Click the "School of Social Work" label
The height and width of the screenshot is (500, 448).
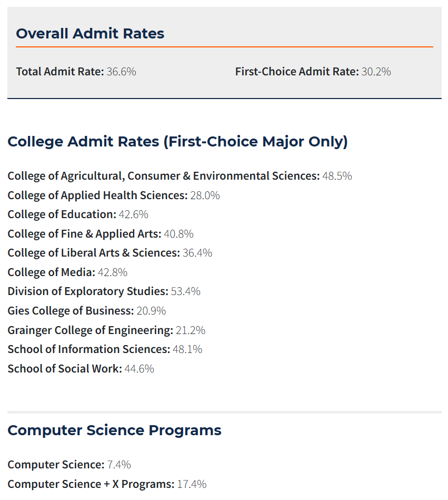[65, 369]
